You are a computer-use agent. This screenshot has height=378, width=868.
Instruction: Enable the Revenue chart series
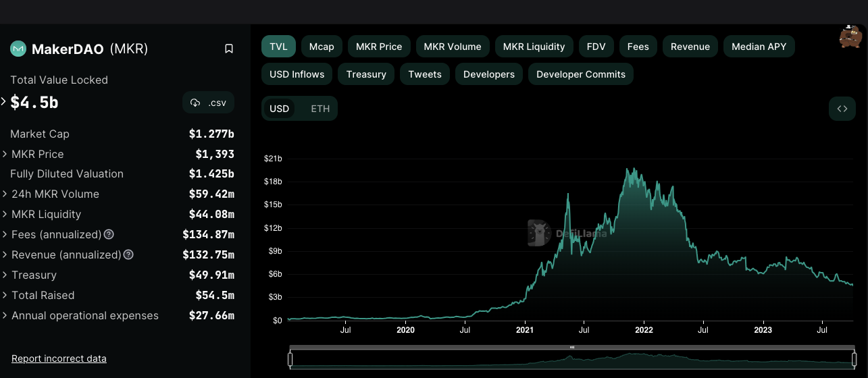(x=690, y=47)
